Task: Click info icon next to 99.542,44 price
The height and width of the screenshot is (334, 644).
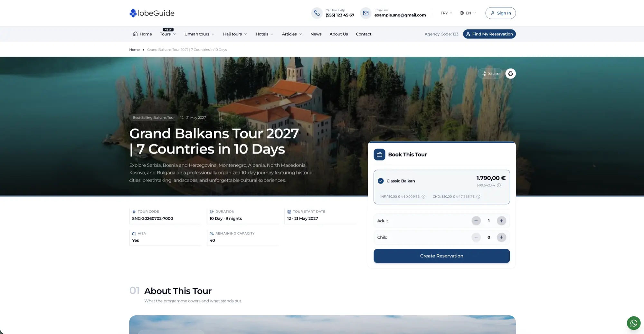Action: [499, 185]
